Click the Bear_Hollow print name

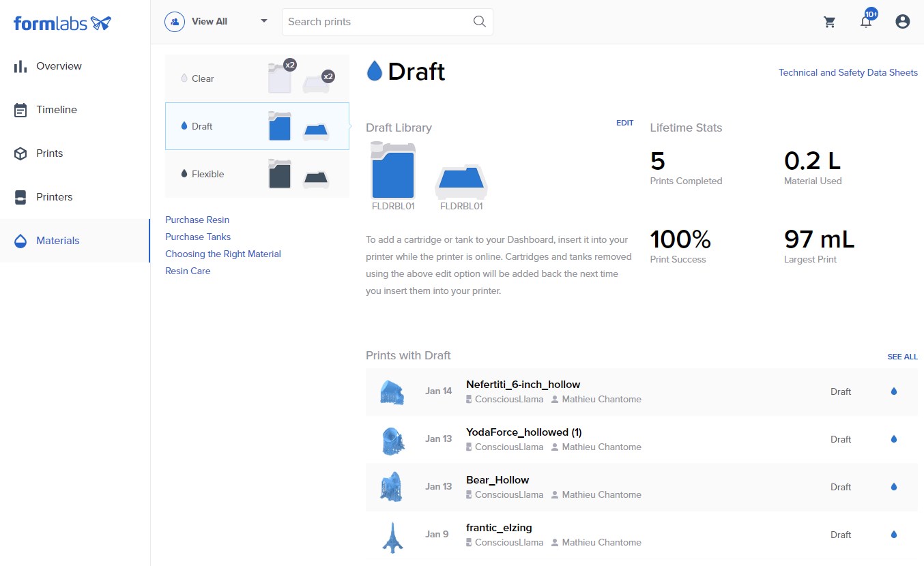pyautogui.click(x=497, y=479)
